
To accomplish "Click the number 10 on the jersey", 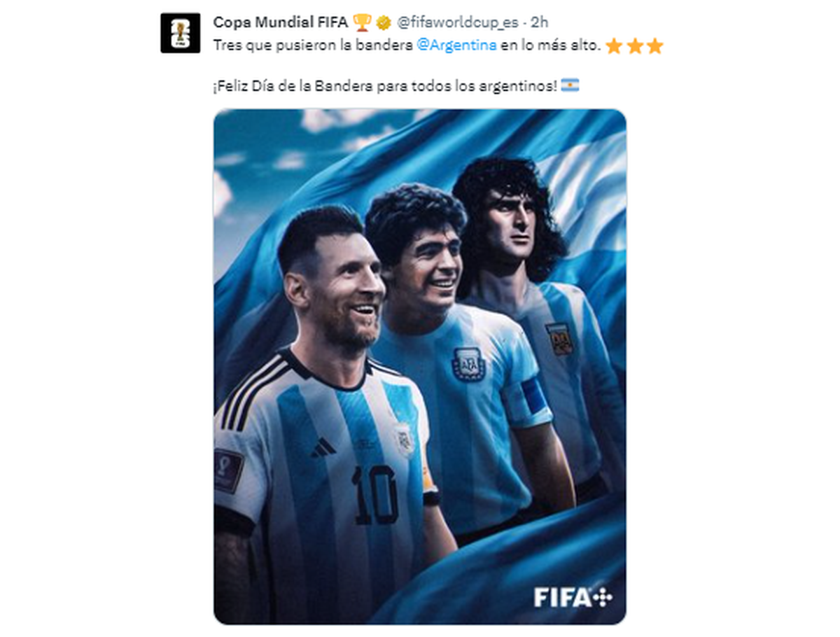I will pos(376,495).
